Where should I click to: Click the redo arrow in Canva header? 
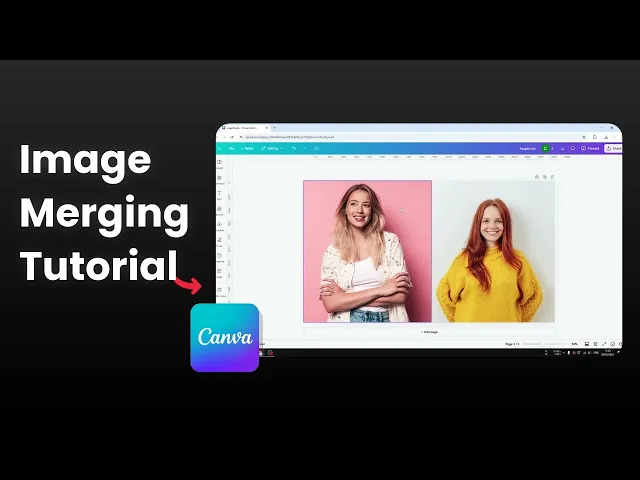click(304, 148)
